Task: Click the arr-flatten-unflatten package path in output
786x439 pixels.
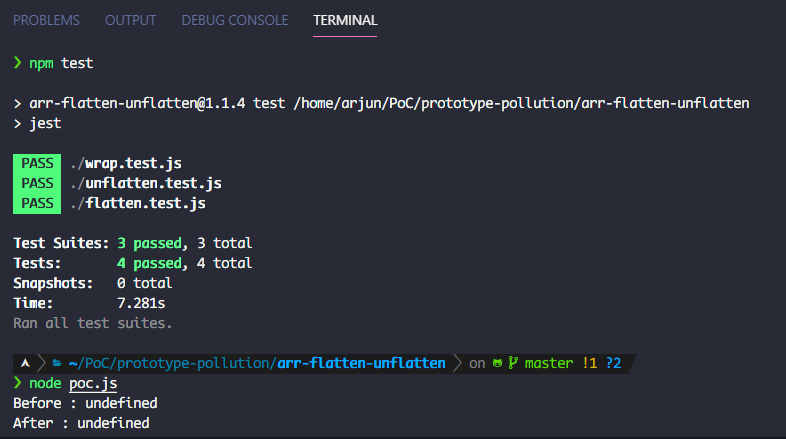Action: pos(521,103)
